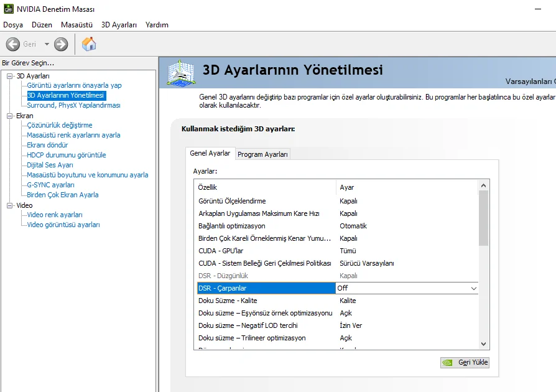
Task: Switch to Program Ayarları tab
Action: click(x=262, y=154)
